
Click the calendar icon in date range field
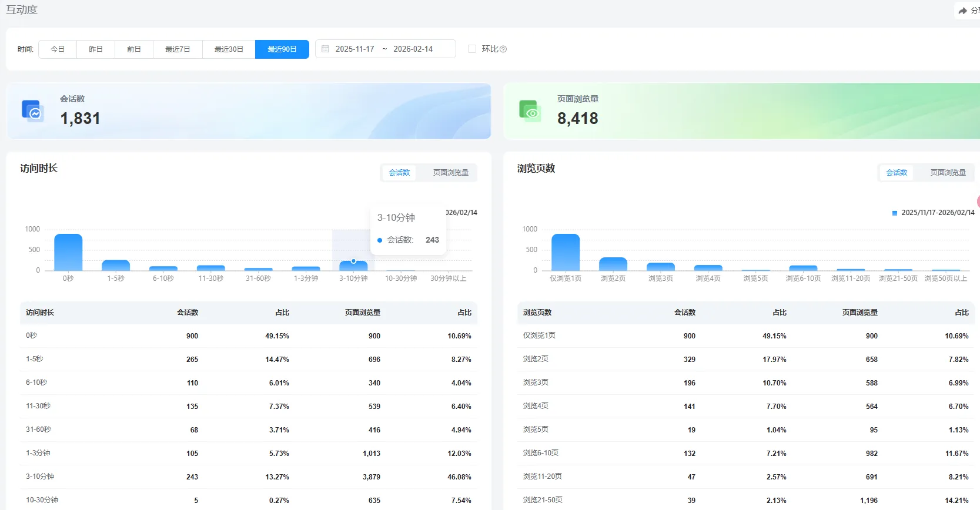[x=325, y=49]
